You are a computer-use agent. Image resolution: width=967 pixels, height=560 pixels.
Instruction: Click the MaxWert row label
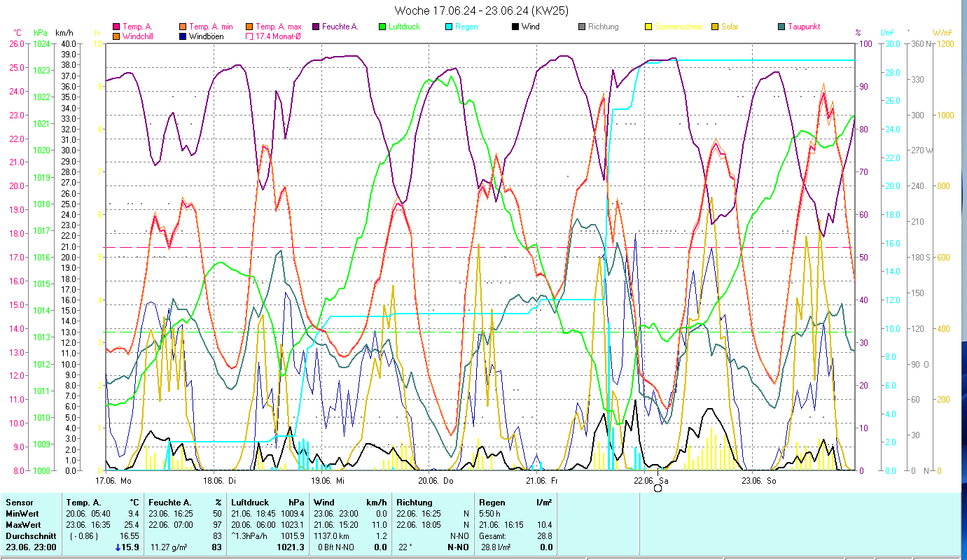25,525
